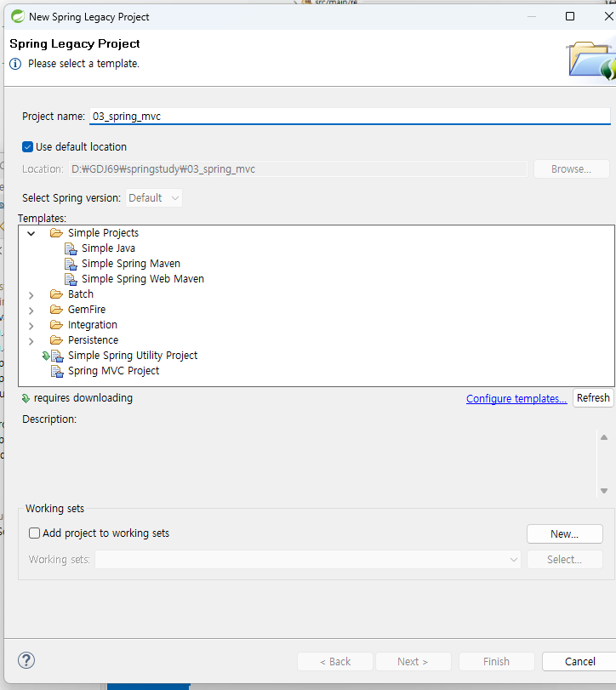Viewport: 616px width, 690px height.
Task: Click the Description scroll down arrow
Action: [604, 491]
